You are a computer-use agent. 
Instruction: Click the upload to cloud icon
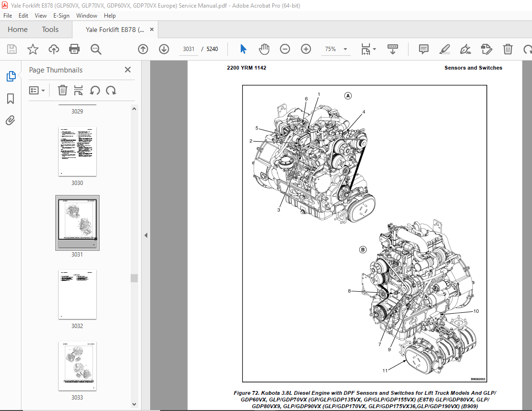click(x=53, y=49)
